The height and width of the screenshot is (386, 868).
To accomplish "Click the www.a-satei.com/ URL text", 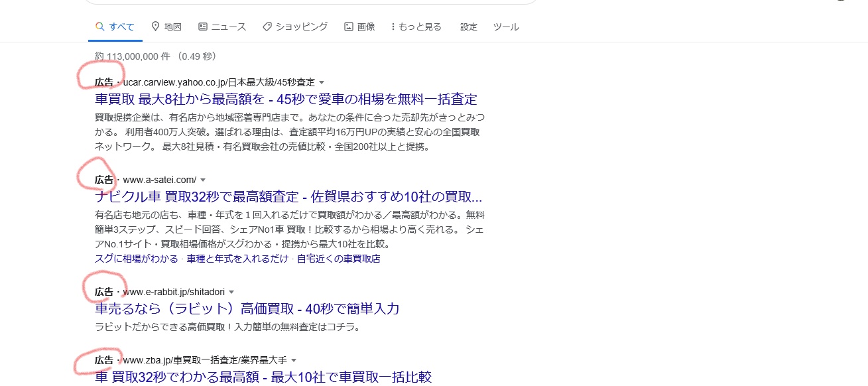I will [160, 180].
